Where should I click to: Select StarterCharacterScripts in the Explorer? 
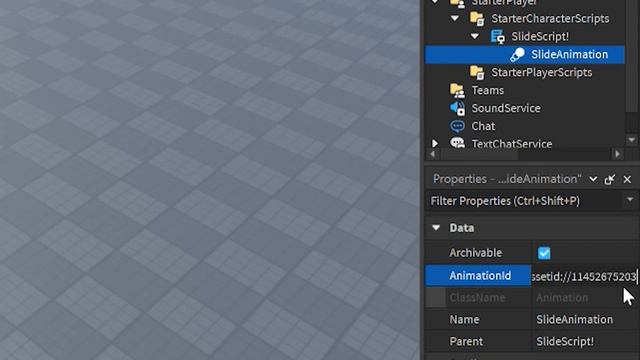550,18
